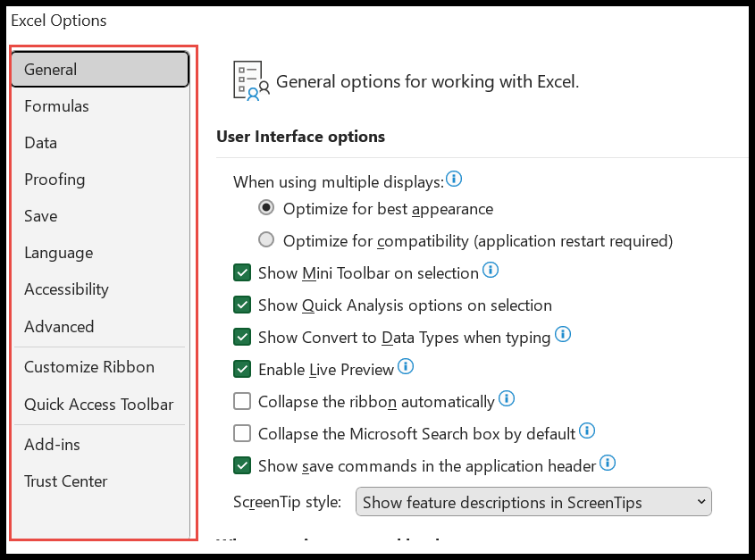Open the ScreenTip style dropdown
Image resolution: width=755 pixels, height=560 pixels.
pos(533,502)
